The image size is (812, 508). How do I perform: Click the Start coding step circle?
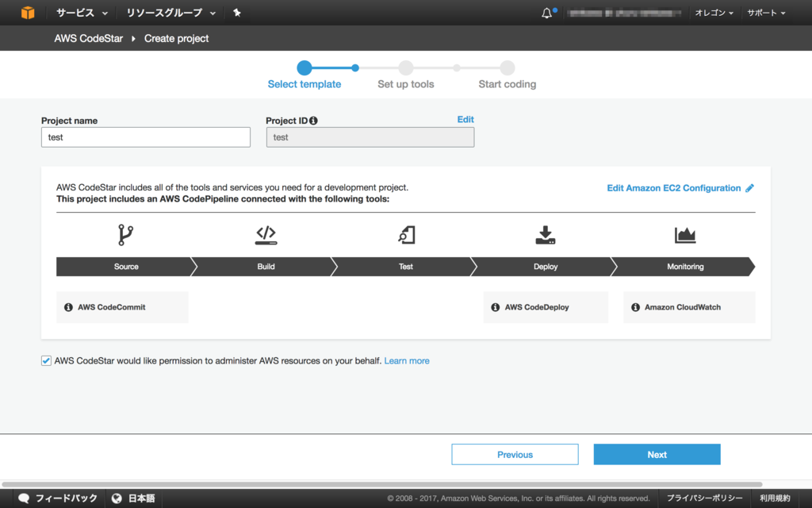(507, 68)
